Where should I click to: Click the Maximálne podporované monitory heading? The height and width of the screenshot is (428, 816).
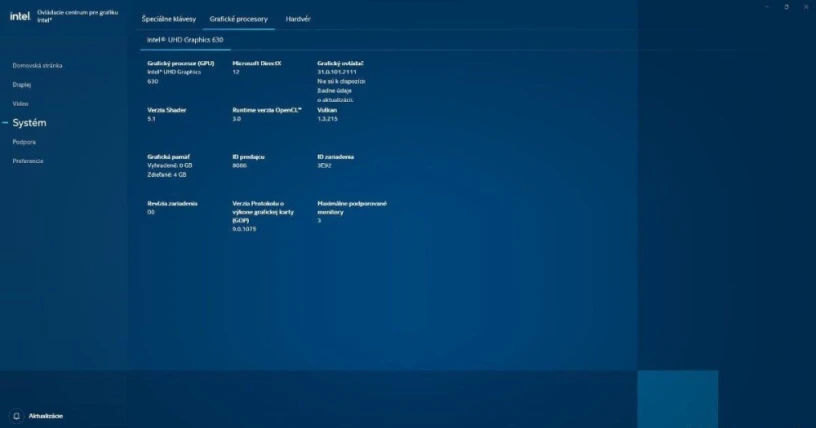pos(352,208)
